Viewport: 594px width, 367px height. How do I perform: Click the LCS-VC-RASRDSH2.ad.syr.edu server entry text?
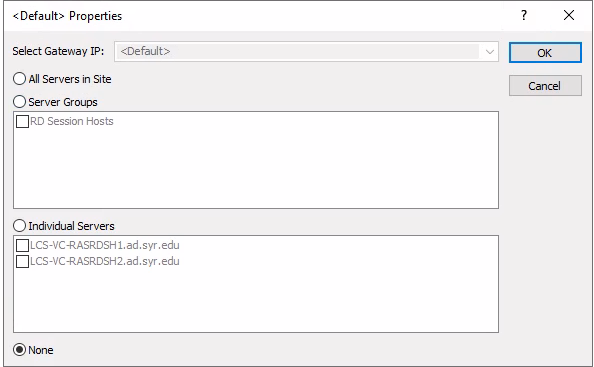[x=105, y=261]
